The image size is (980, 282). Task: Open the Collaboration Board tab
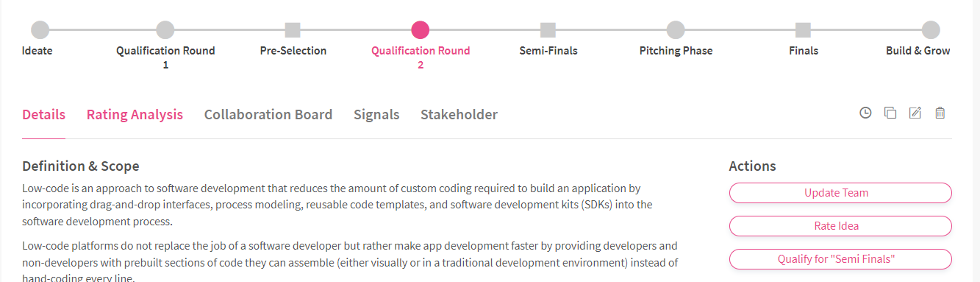[x=268, y=114]
